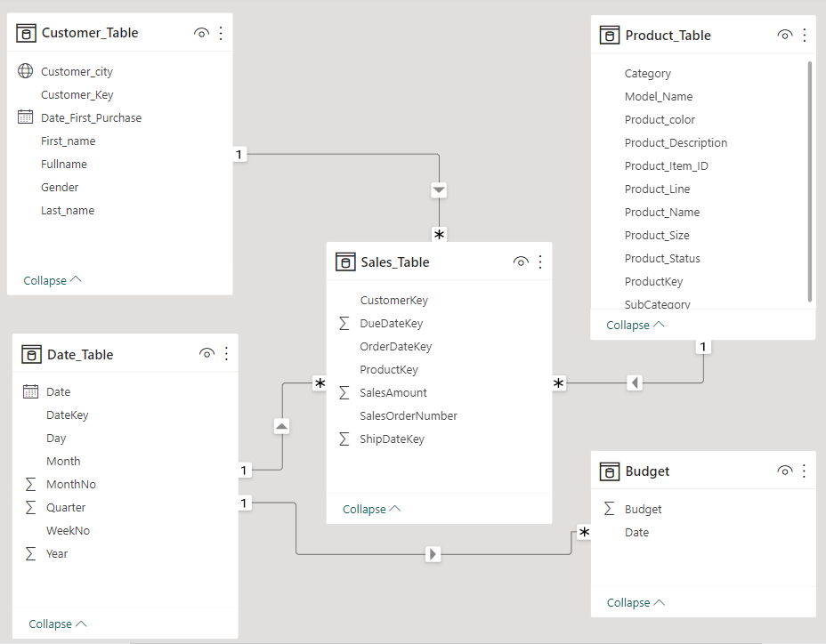Click sigma icon next to Year
Viewport: 826px width, 644px height.
pos(30,554)
